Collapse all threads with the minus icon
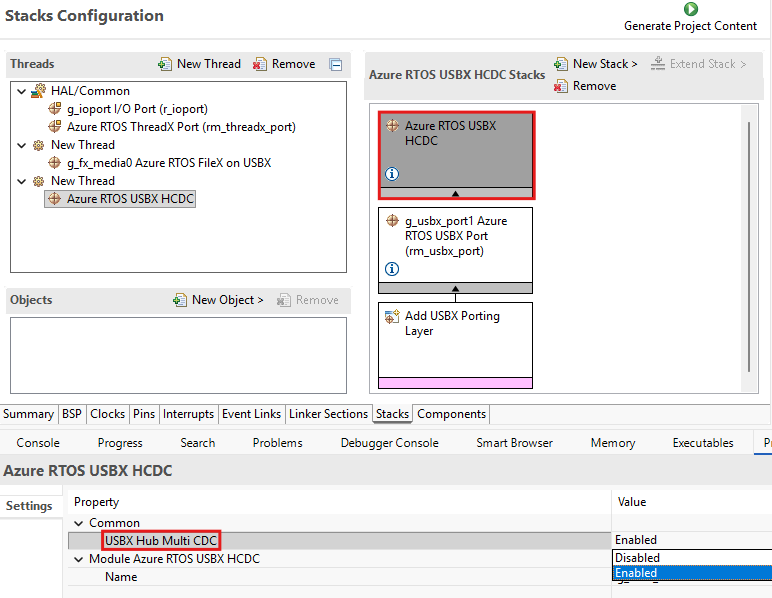Screen dimensions: 772x598 click(336, 64)
